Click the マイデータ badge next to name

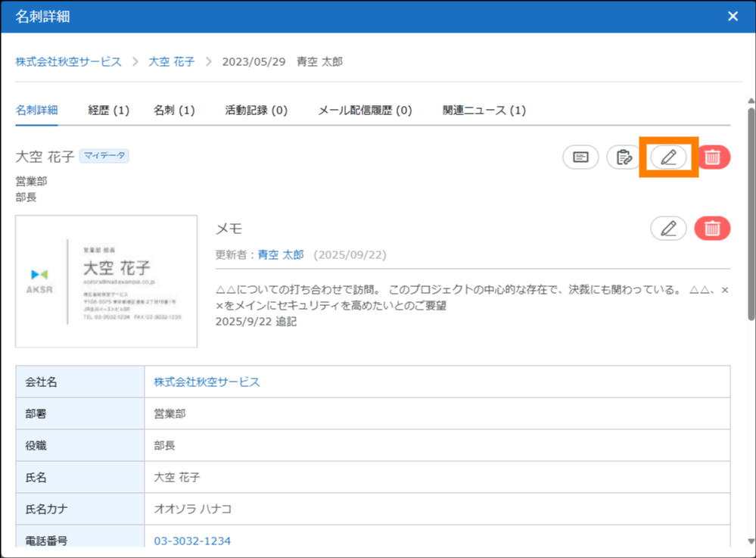[x=104, y=156]
